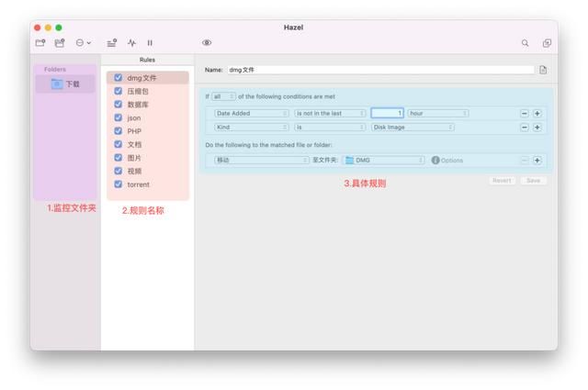Screen dimensions: 588x390
Task: Open the circular actions menu in toolbar
Action: [83, 43]
